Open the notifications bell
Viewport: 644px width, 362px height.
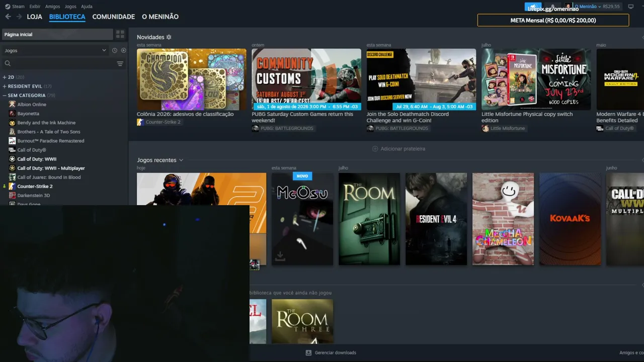552,7
